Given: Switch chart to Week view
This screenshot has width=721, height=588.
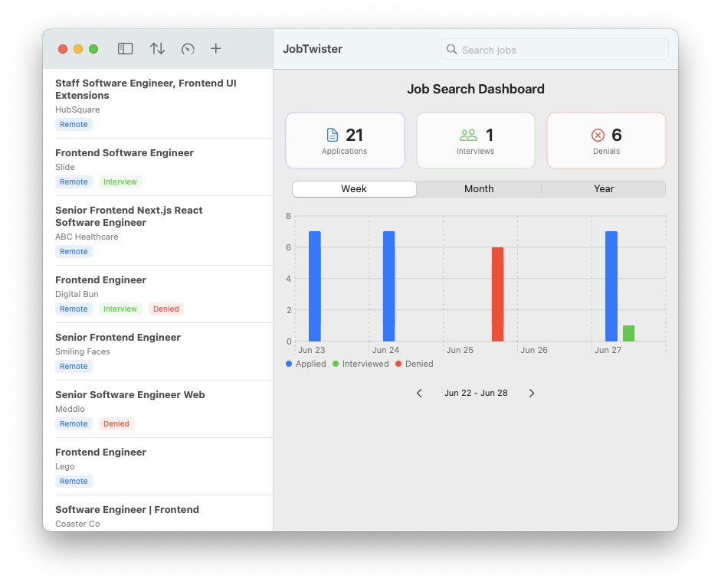Looking at the screenshot, I should tap(354, 189).
